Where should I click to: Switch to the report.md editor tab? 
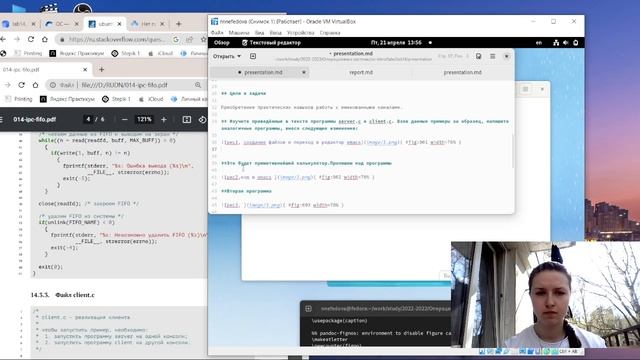[x=361, y=72]
